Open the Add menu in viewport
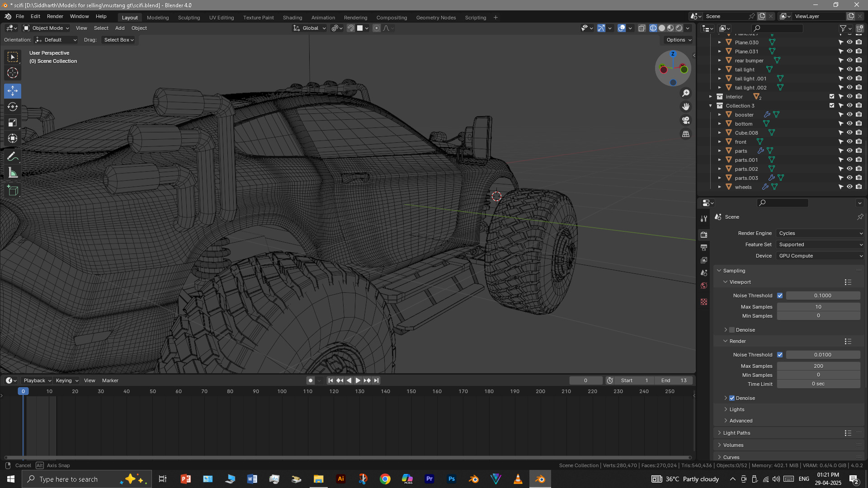868x488 pixels. pos(120,28)
